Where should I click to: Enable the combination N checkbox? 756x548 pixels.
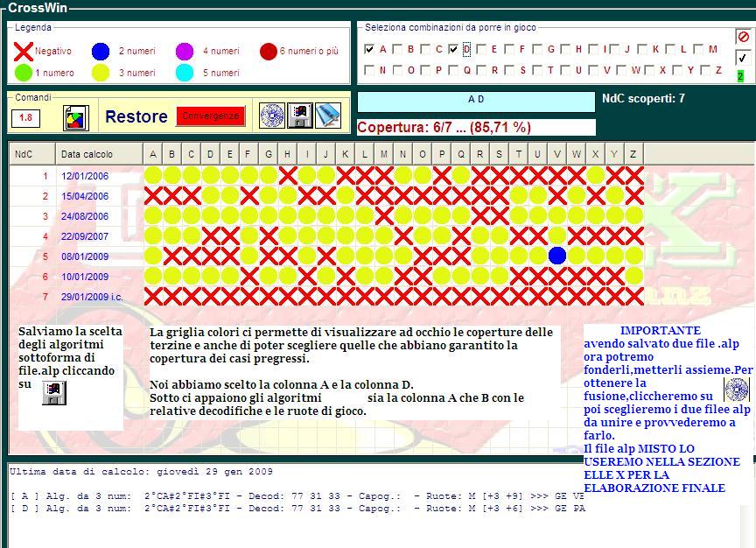(x=369, y=70)
